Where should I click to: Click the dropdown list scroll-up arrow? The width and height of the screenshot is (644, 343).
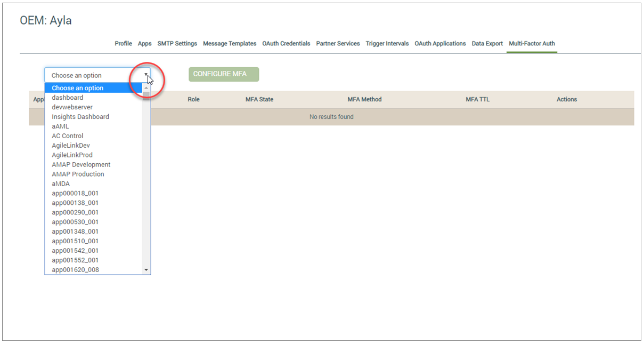point(146,87)
